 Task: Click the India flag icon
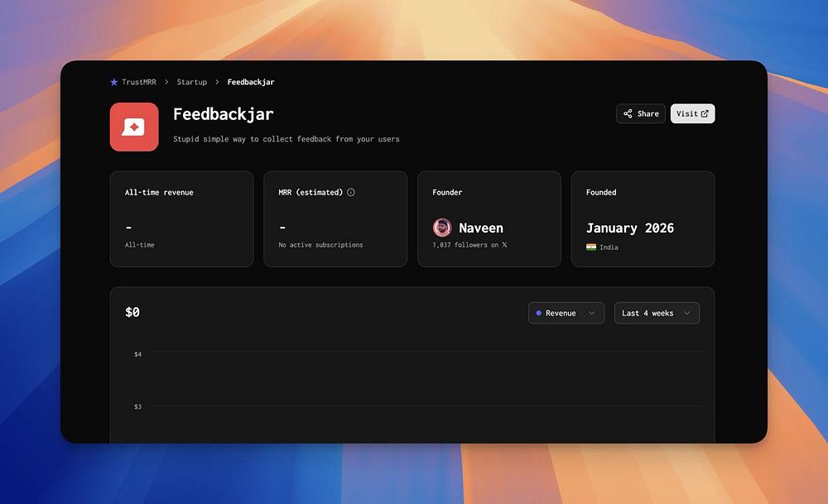pyautogui.click(x=591, y=247)
